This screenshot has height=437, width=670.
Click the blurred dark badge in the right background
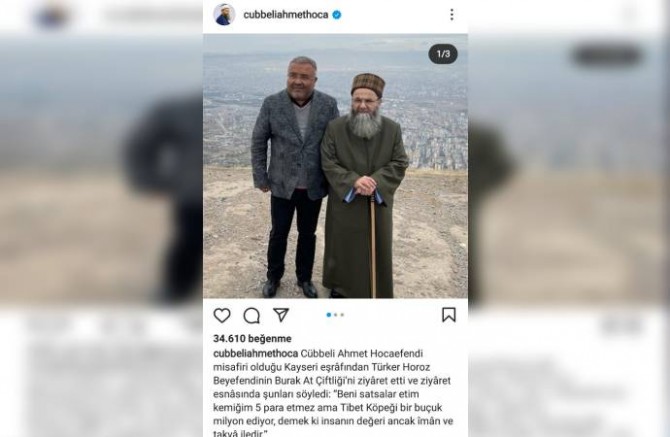coord(606,56)
